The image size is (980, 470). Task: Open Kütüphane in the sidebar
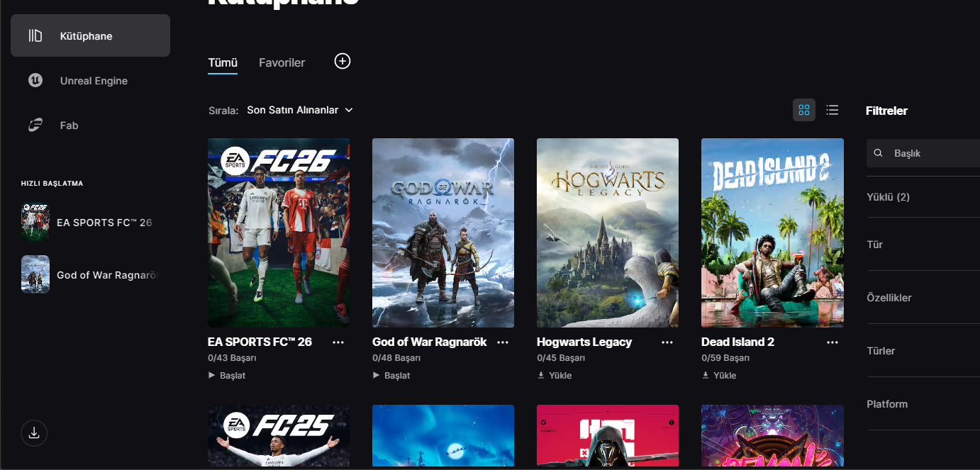[x=90, y=35]
